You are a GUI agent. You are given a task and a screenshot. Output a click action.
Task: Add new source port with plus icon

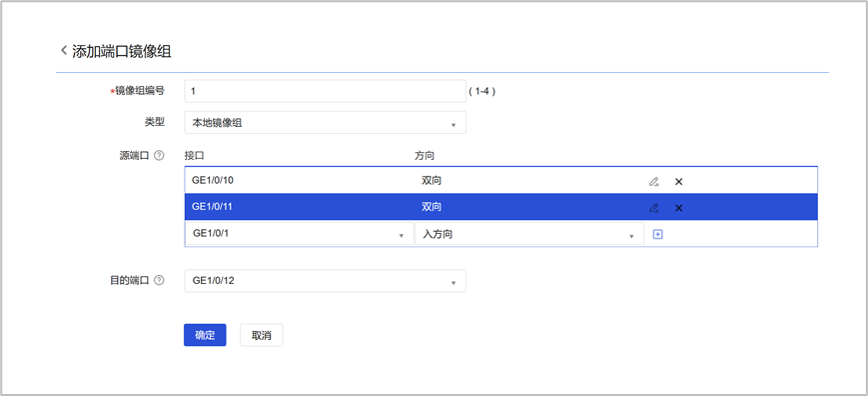click(x=657, y=234)
